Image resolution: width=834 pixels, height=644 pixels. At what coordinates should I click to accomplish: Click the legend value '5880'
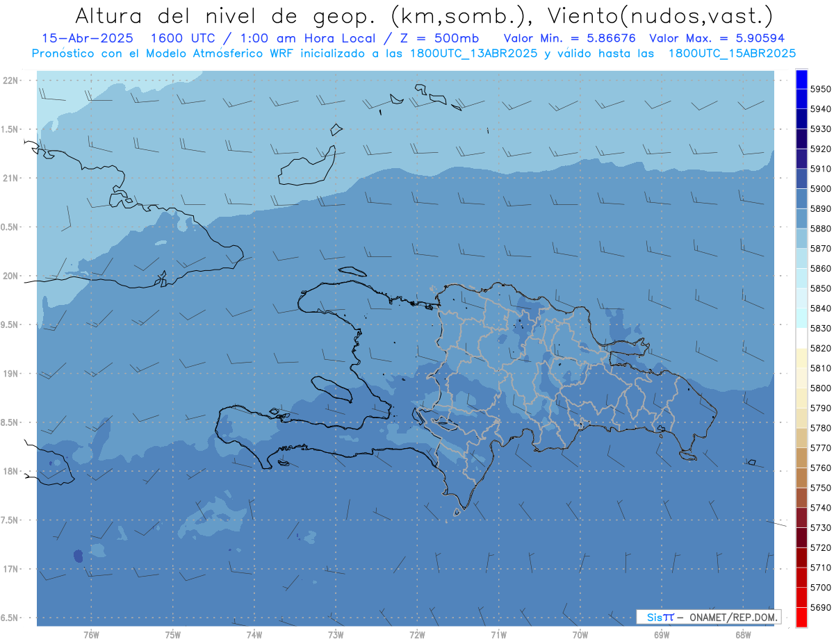tap(821, 229)
